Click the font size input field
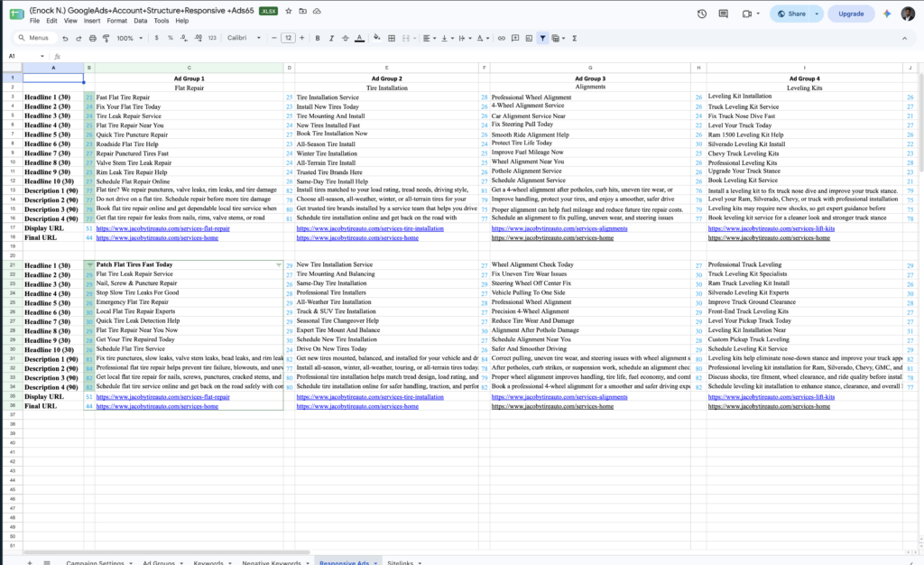 [x=288, y=38]
